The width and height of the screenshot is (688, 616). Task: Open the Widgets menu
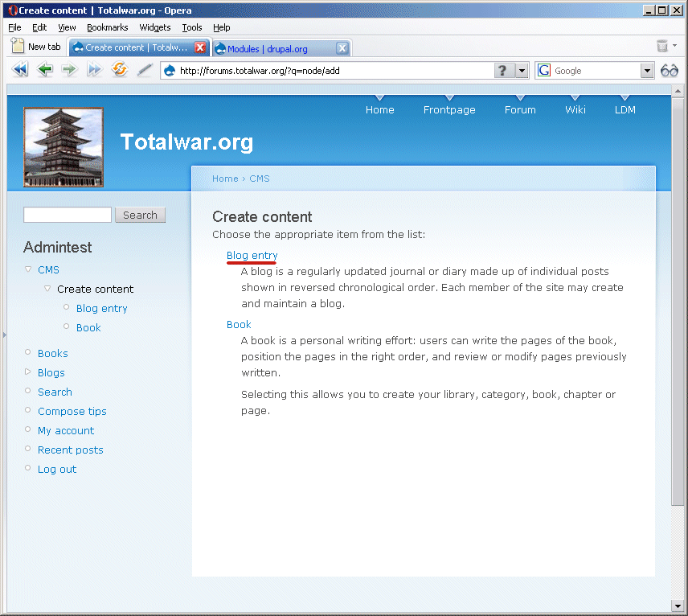click(x=155, y=27)
